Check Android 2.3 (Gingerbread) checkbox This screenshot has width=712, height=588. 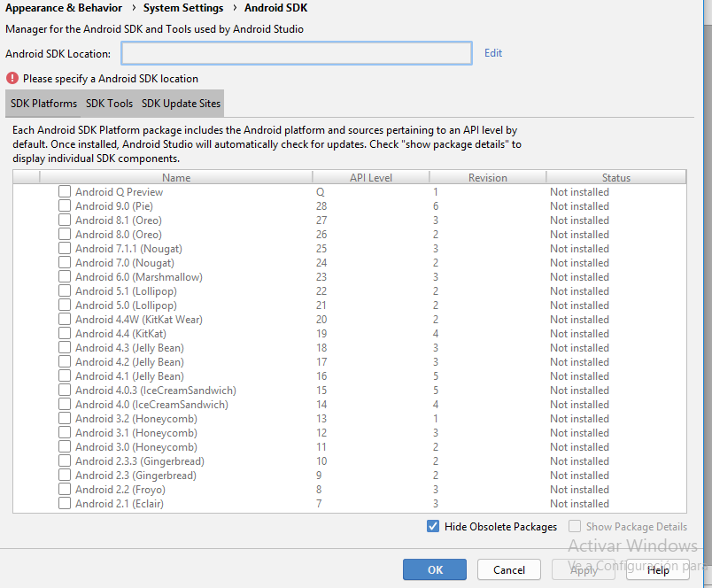65,475
